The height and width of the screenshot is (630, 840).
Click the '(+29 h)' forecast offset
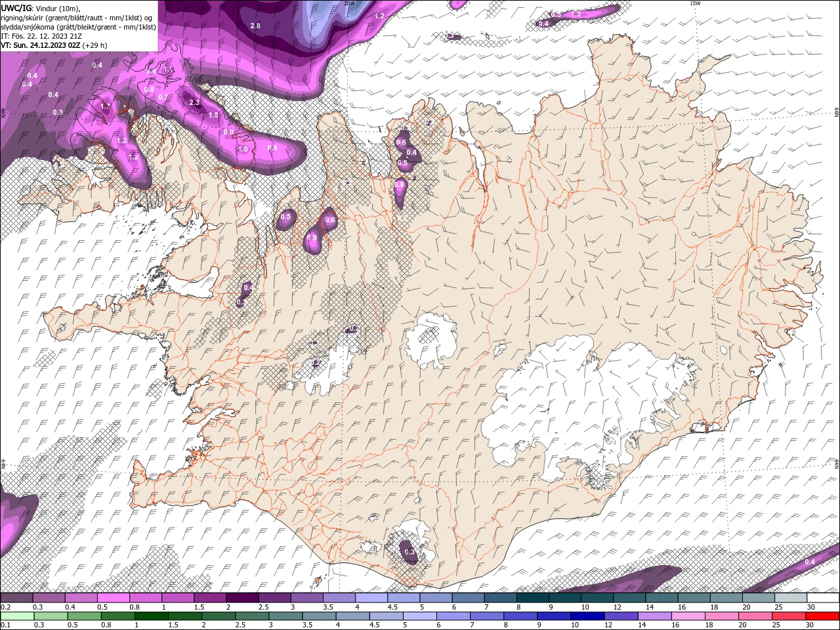point(95,46)
